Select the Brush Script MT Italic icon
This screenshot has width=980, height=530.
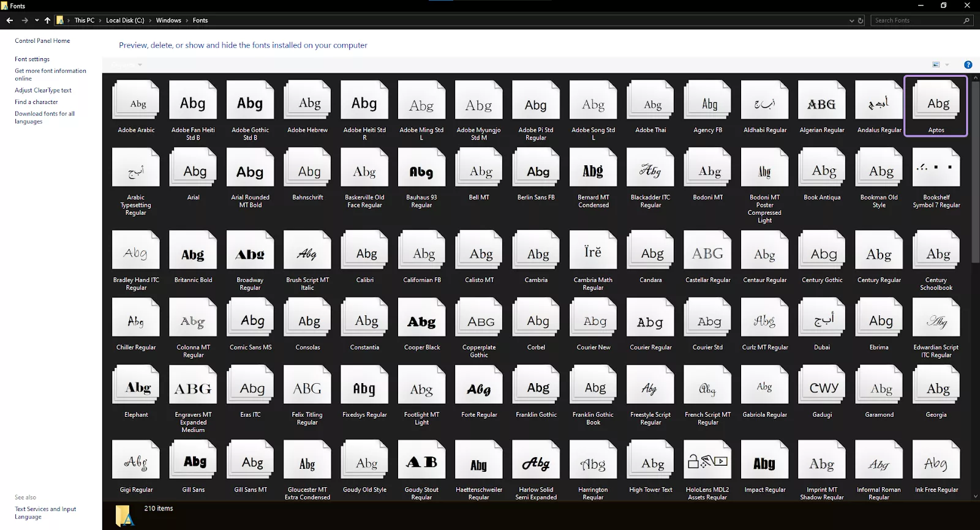[307, 250]
